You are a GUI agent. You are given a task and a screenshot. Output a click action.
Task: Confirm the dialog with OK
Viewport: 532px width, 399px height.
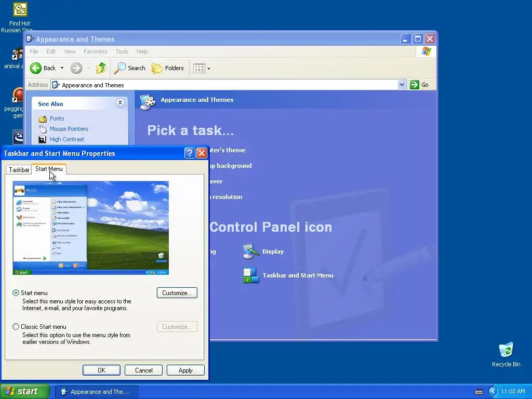pos(101,370)
